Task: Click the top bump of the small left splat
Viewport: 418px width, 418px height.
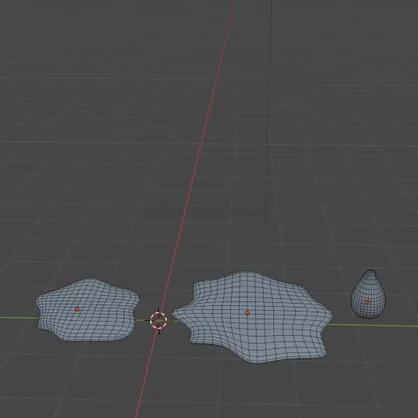Action: 89,280
